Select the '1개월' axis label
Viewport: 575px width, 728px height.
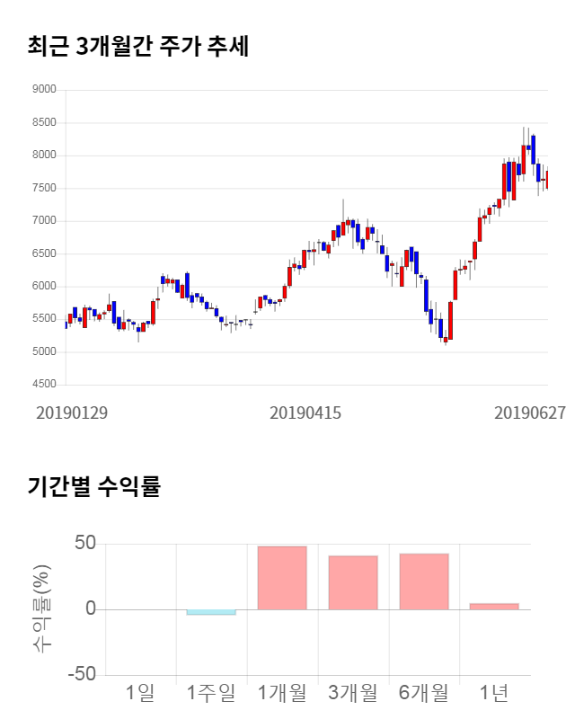(x=282, y=693)
